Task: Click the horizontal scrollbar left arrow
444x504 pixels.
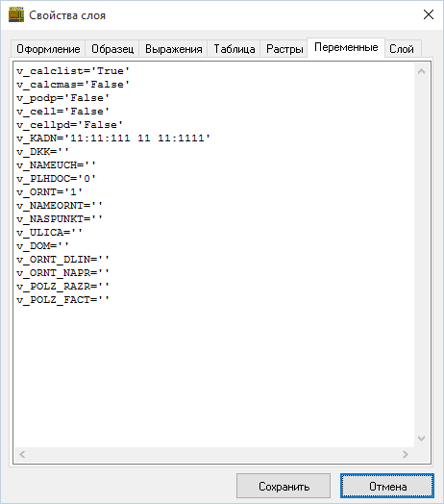Action: click(x=22, y=454)
